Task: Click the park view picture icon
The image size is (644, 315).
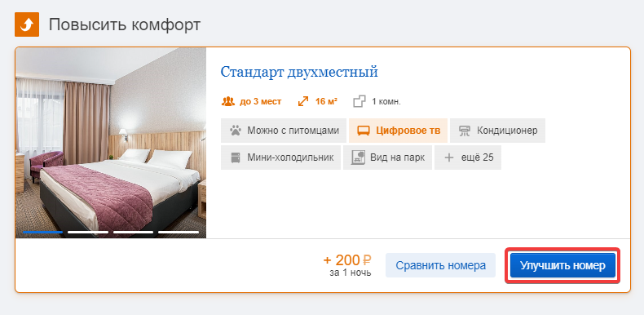Action: point(358,157)
